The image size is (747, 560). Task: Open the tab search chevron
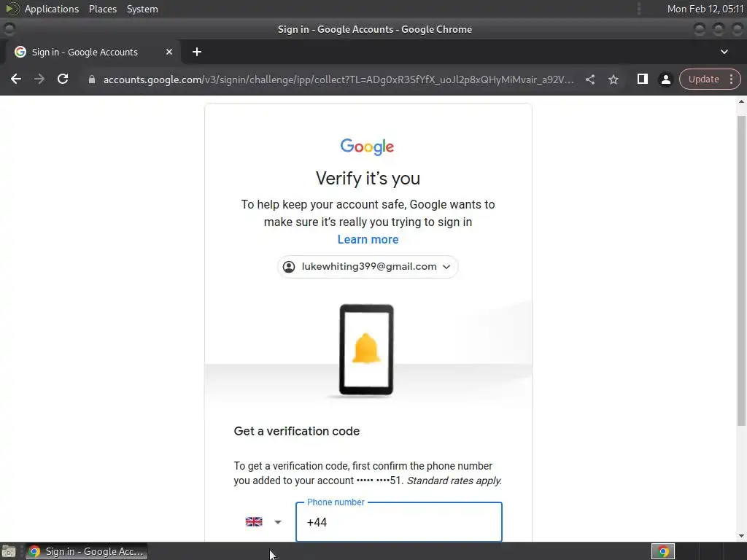pyautogui.click(x=724, y=52)
